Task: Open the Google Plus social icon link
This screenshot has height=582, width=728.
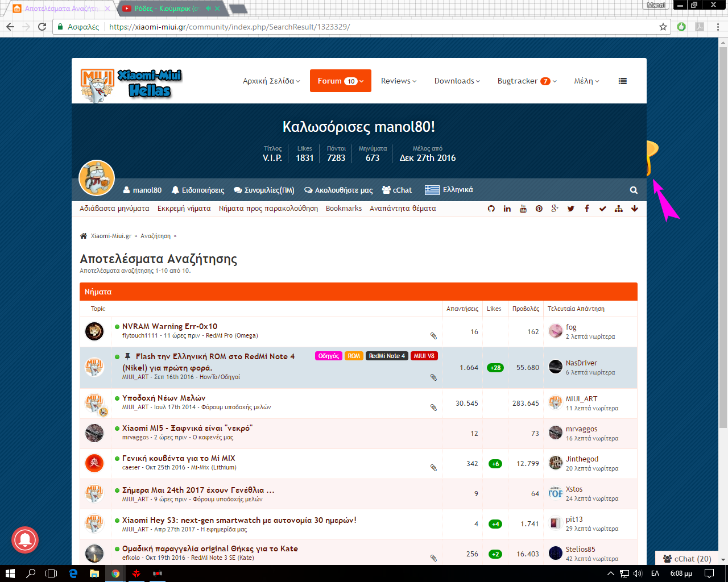Action: [x=555, y=209]
